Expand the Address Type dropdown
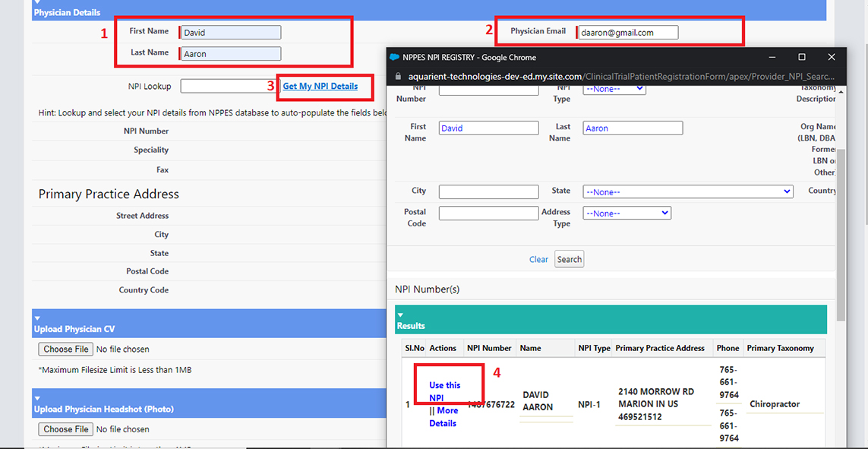This screenshot has height=449, width=868. click(627, 213)
